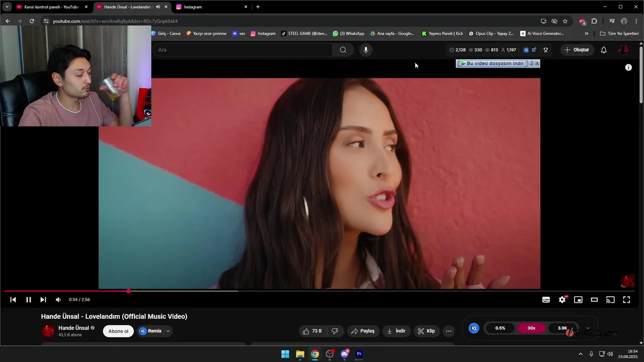Open the media control playlist icon
The image size is (644, 362).
coord(612,21)
